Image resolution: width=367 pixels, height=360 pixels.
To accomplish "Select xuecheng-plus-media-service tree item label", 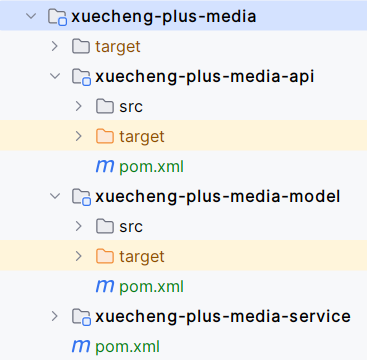I will (223, 316).
